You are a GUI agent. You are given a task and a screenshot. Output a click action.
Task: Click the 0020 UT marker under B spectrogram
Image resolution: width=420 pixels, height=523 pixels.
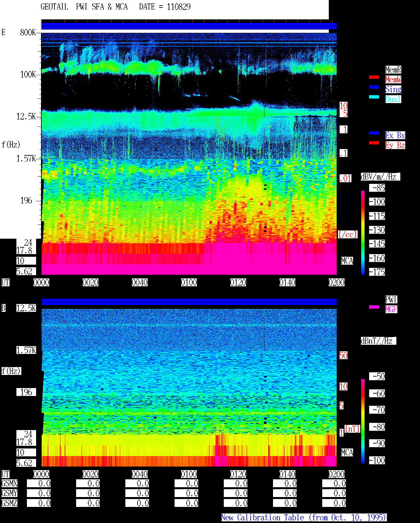[91, 474]
